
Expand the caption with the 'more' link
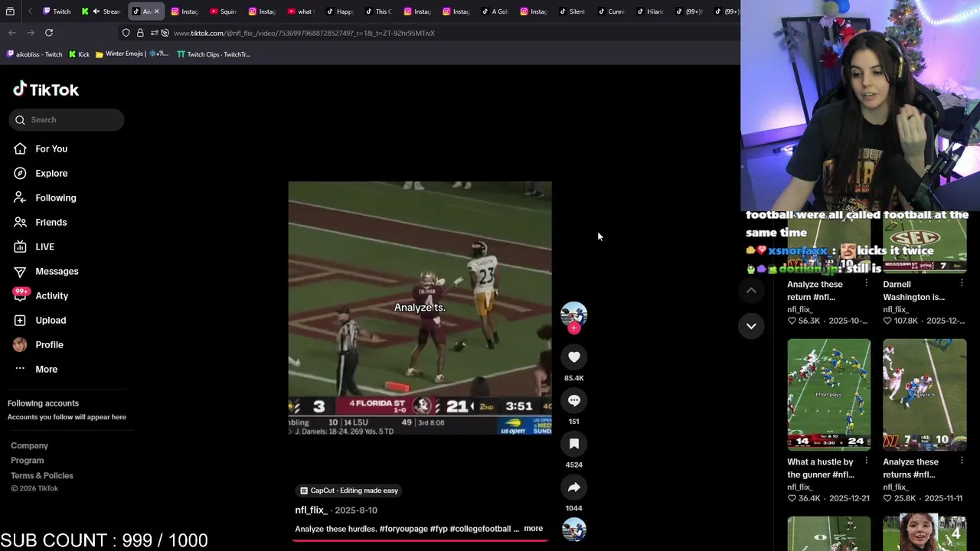click(x=533, y=529)
